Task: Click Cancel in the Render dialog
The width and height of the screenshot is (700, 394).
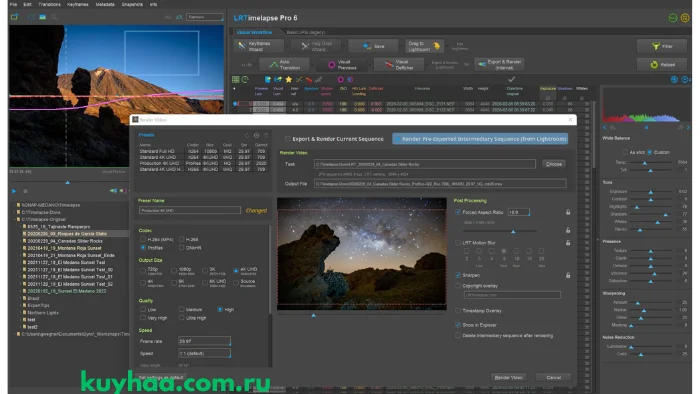Action: pos(554,377)
